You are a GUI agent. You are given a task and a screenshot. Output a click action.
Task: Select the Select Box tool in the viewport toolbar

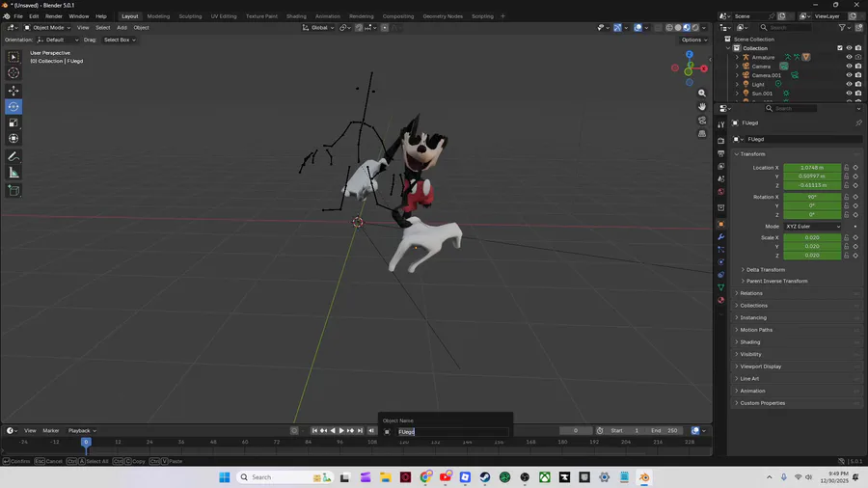point(14,57)
